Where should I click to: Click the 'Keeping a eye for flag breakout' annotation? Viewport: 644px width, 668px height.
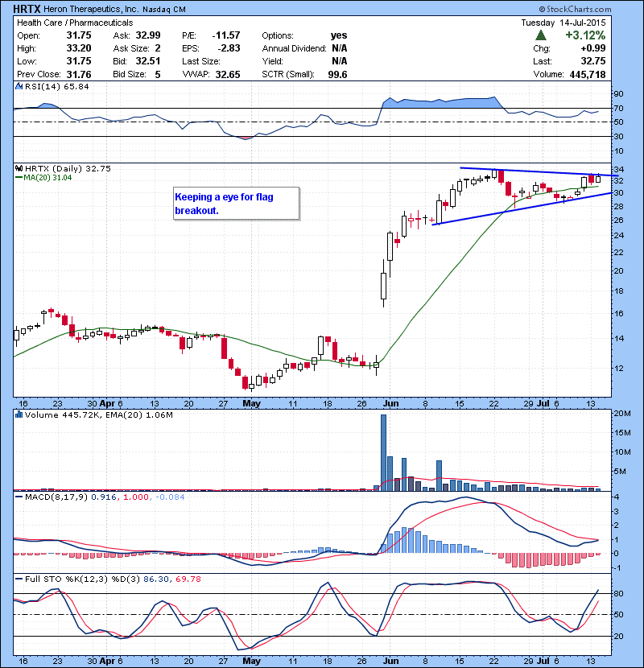click(236, 204)
